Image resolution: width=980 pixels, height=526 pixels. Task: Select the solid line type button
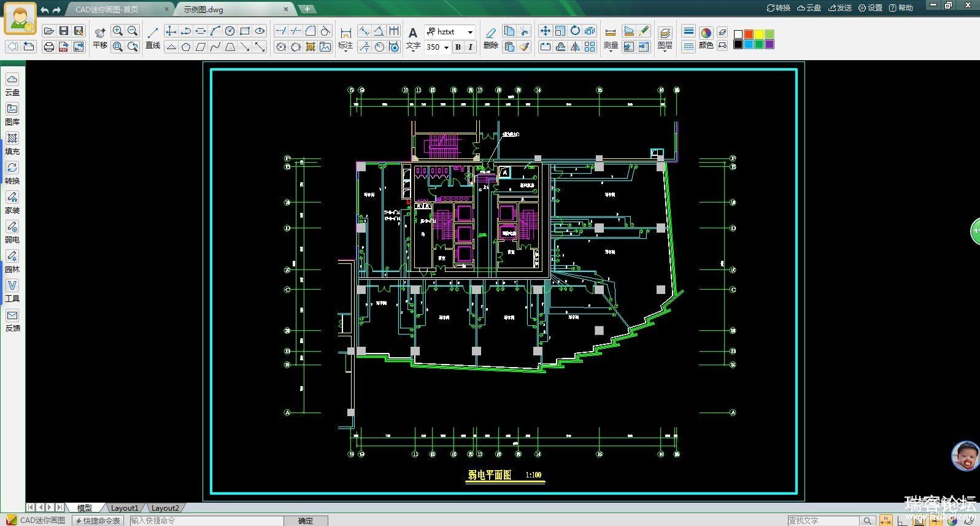pyautogui.click(x=689, y=31)
